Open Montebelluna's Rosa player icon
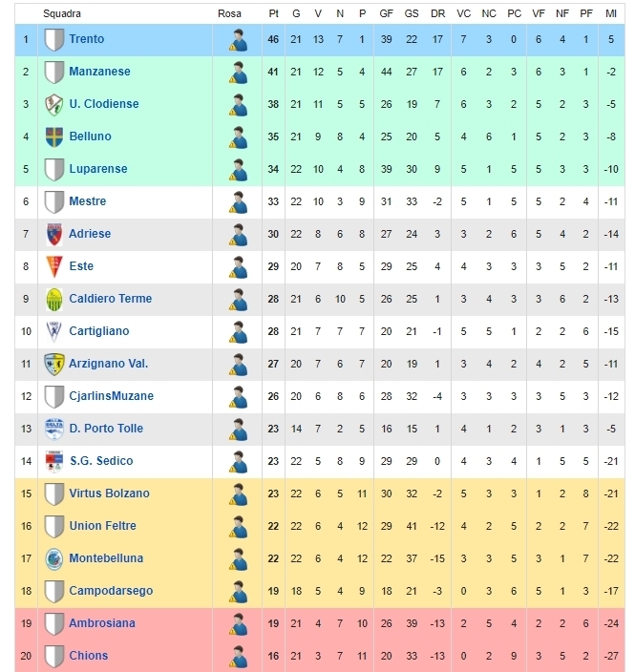 238,559
